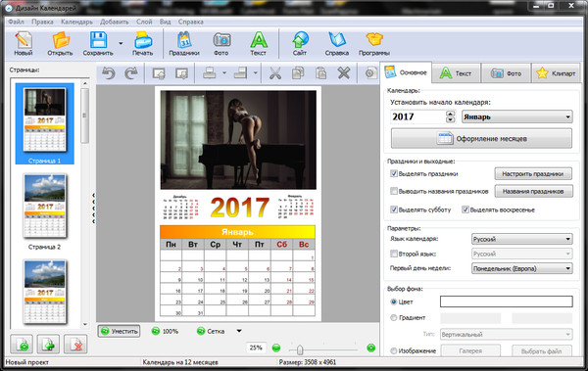Click the Оформление месяцев button
Screen dimensions: 588x371
pos(481,139)
